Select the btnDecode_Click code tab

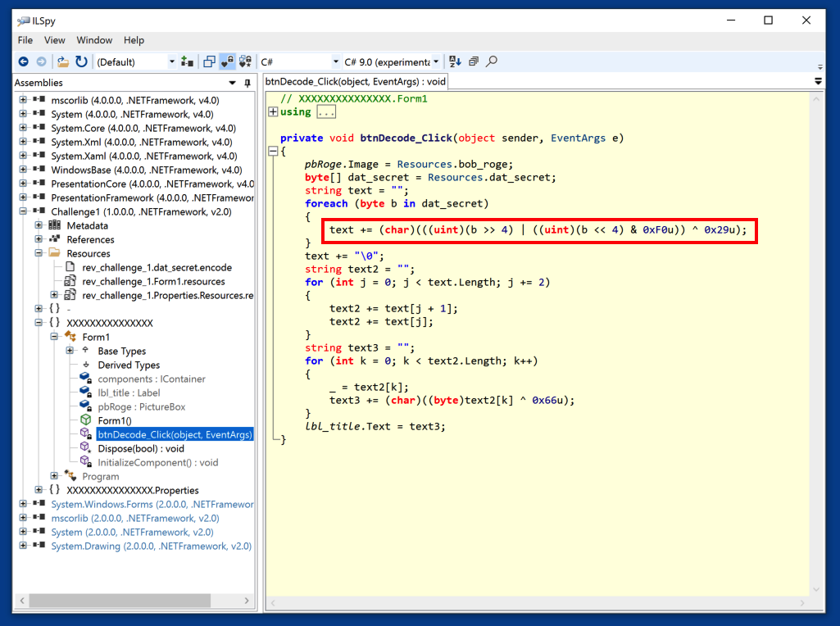pos(355,82)
